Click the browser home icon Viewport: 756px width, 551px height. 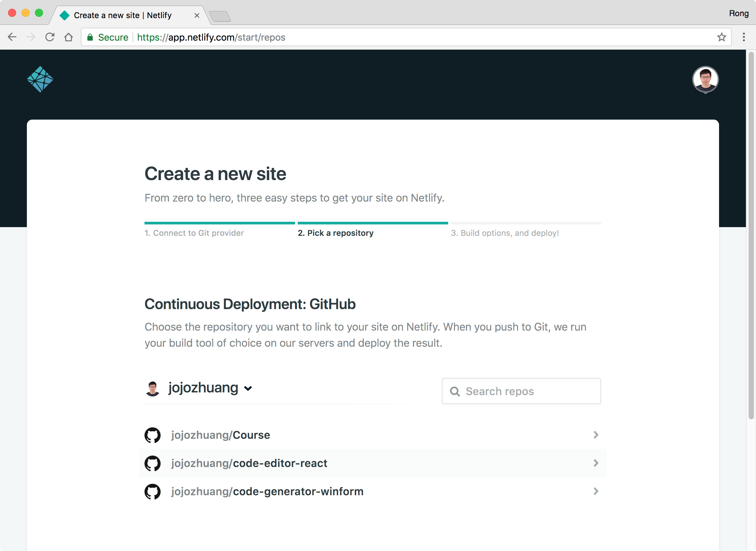pyautogui.click(x=69, y=37)
